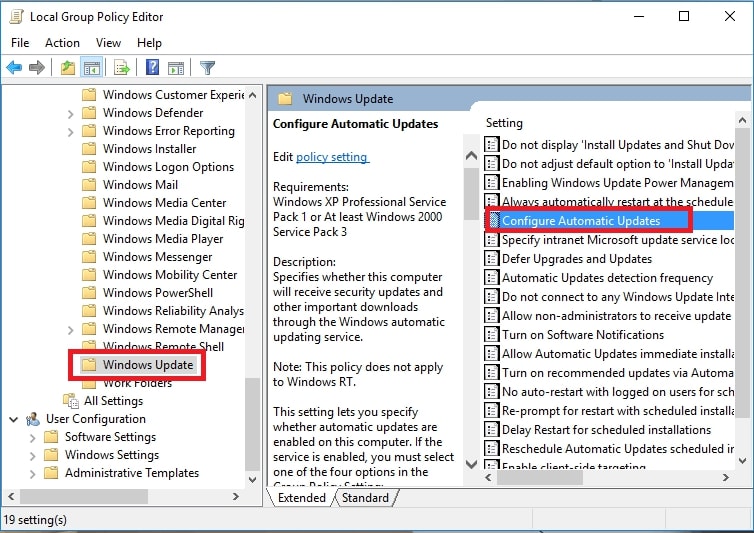Expand the Windows Settings node

click(33, 456)
